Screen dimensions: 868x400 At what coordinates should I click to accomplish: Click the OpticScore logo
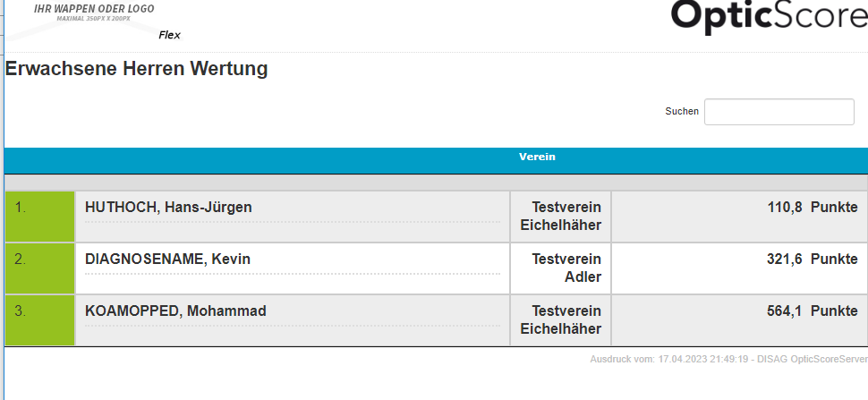pos(768,18)
